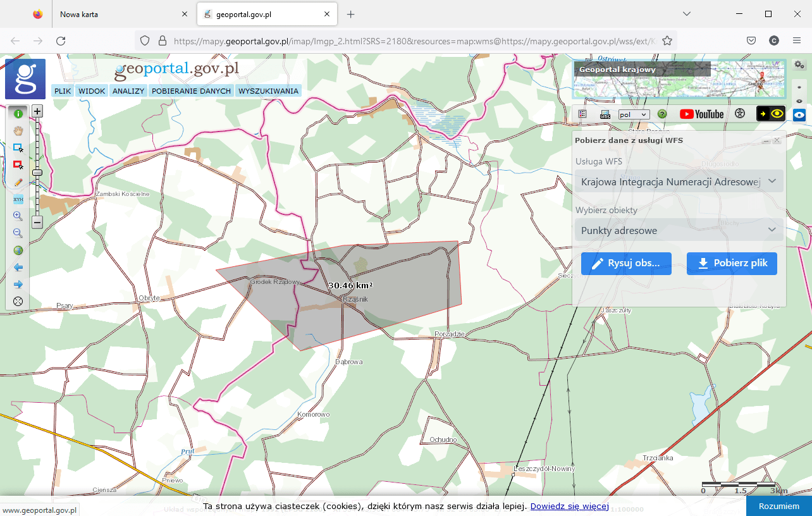Expand the Punkty adresowe object dropdown
The image size is (812, 516).
679,230
